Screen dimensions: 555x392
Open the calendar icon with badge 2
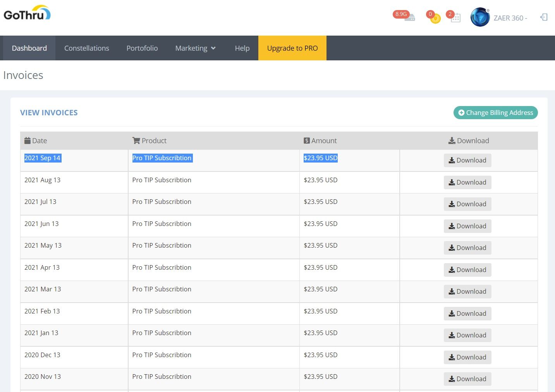tap(456, 18)
